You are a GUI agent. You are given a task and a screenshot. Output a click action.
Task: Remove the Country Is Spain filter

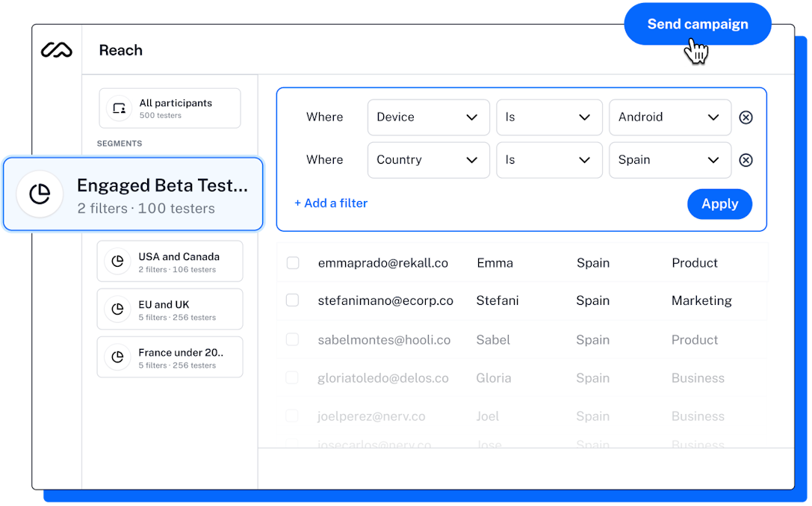point(746,160)
